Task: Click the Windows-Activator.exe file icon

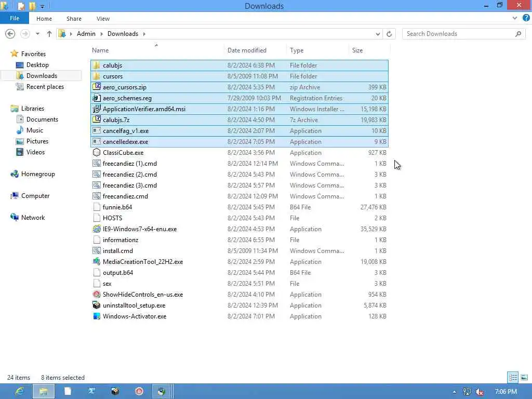Action: click(96, 316)
